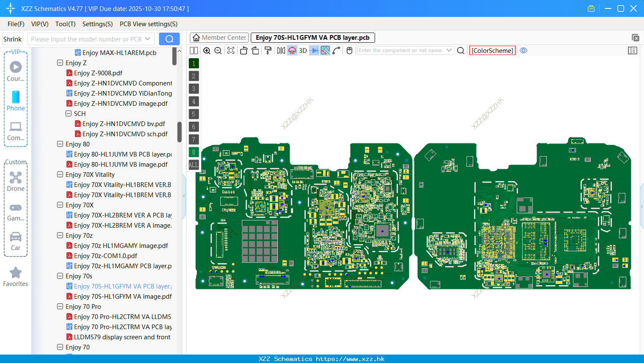
Task: Click the fit-to-screen icon
Action: point(231,50)
